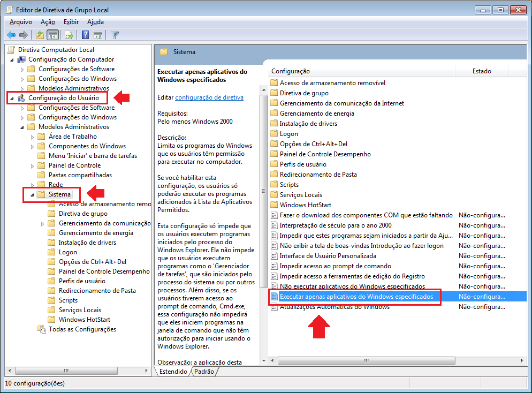Collapse the Configuração do Usuário node
532x393 pixels.
tap(12, 99)
